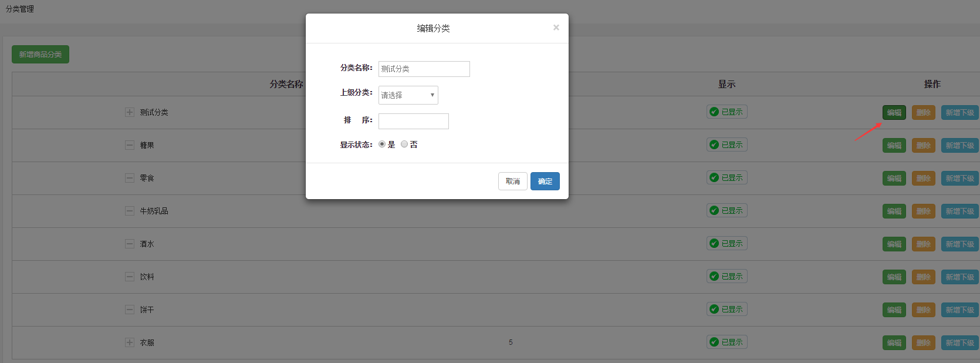Collapse the 饼干 row

pyautogui.click(x=130, y=310)
